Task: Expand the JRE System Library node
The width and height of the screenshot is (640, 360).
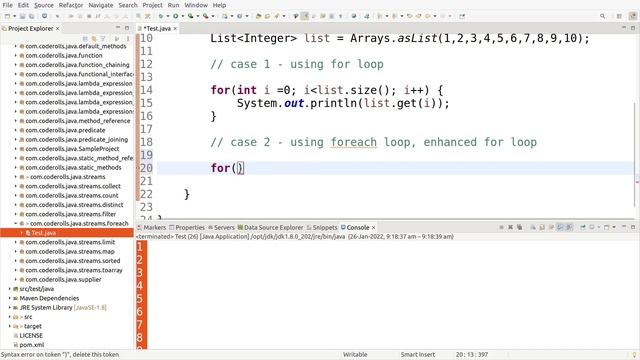Action: pyautogui.click(x=9, y=307)
